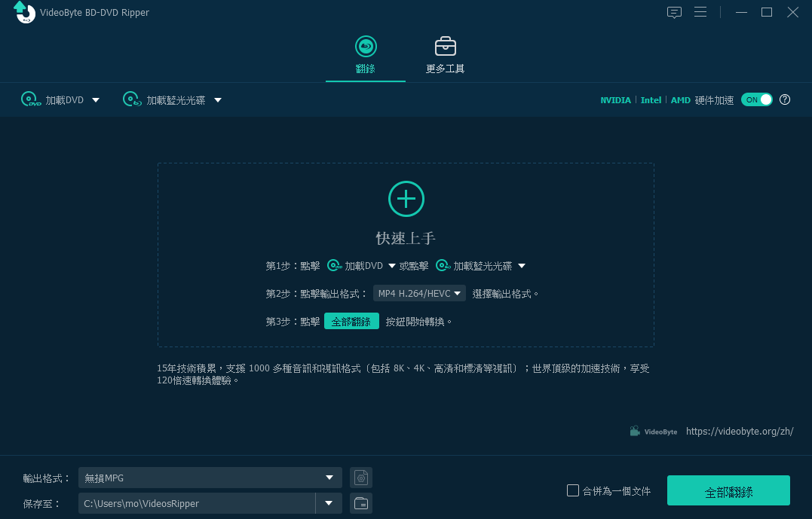Viewport: 812px width, 519px height.
Task: Click the large 全部翻錄 button at bottom
Action: pyautogui.click(x=728, y=491)
